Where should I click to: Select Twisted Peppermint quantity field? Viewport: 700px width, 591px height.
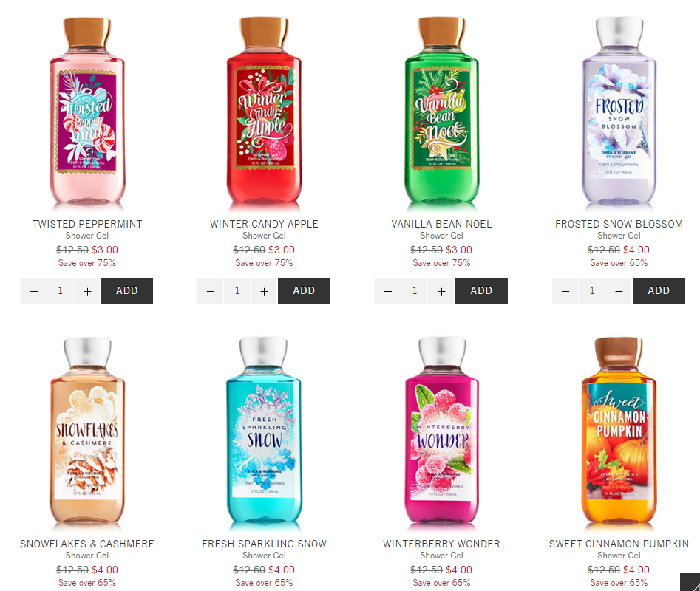tap(61, 291)
